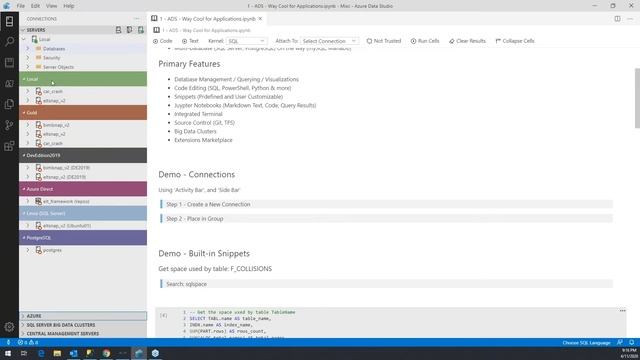Click Run Cells in the notebook toolbar
The height and width of the screenshot is (360, 640).
[425, 41]
